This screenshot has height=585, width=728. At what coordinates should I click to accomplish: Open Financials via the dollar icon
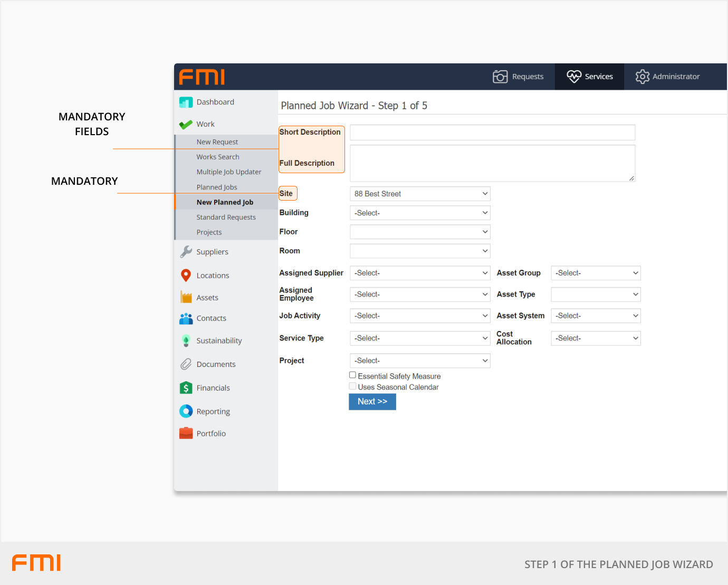point(186,388)
